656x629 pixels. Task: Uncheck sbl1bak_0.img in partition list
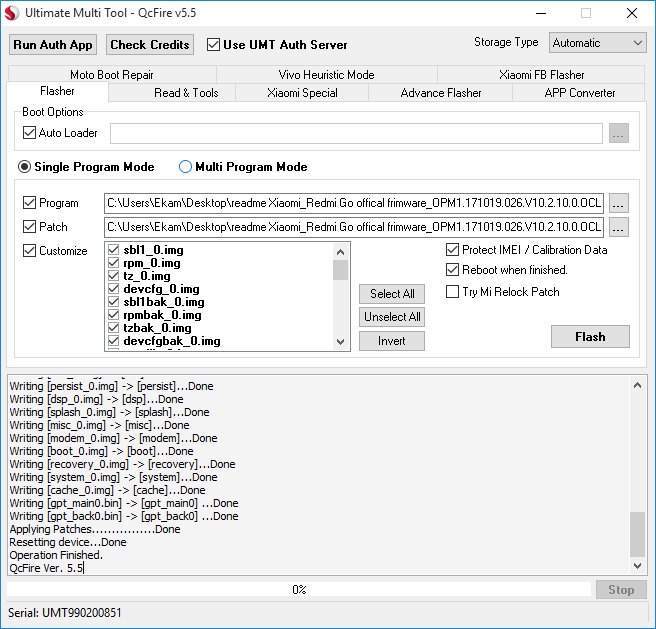(x=113, y=302)
